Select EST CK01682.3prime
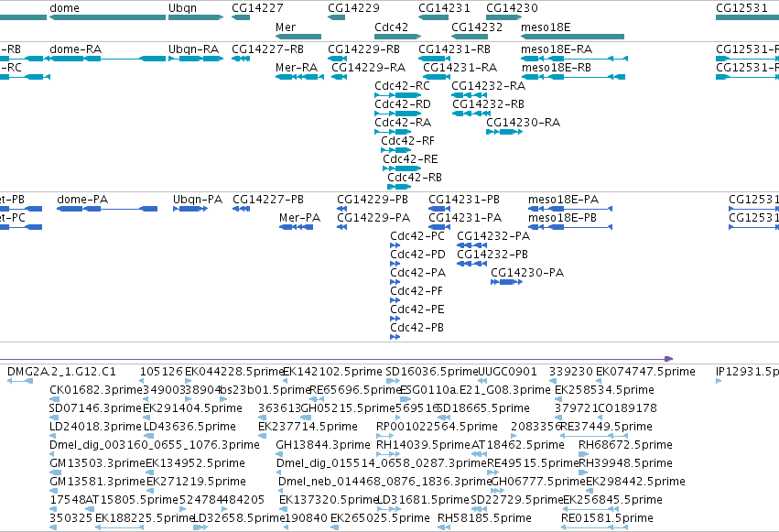The height and width of the screenshot is (532, 779). tap(54, 399)
